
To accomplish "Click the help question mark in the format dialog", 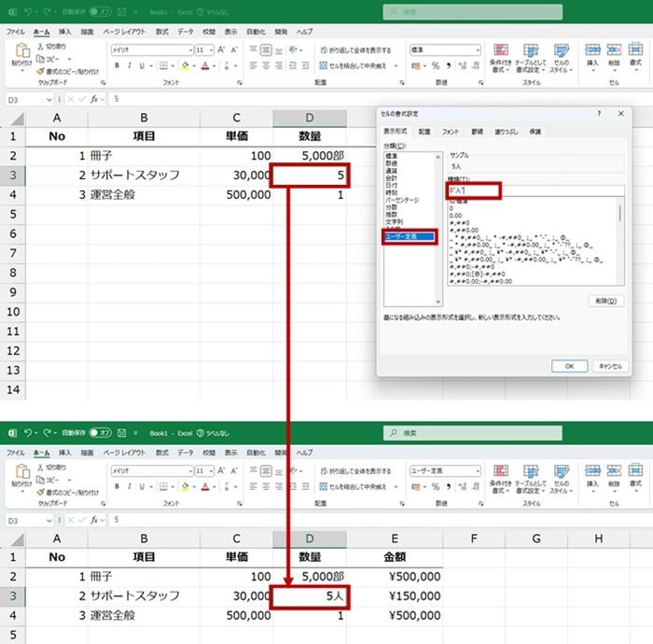I will tap(598, 113).
